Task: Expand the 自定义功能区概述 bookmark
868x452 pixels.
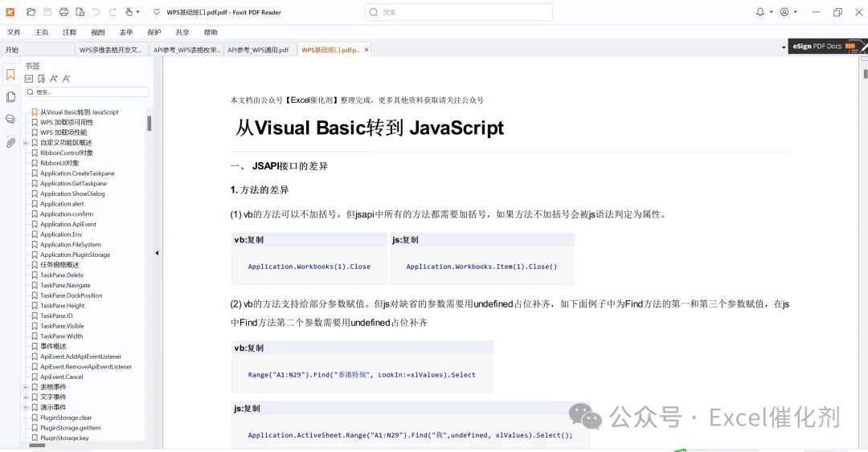Action: (x=26, y=143)
